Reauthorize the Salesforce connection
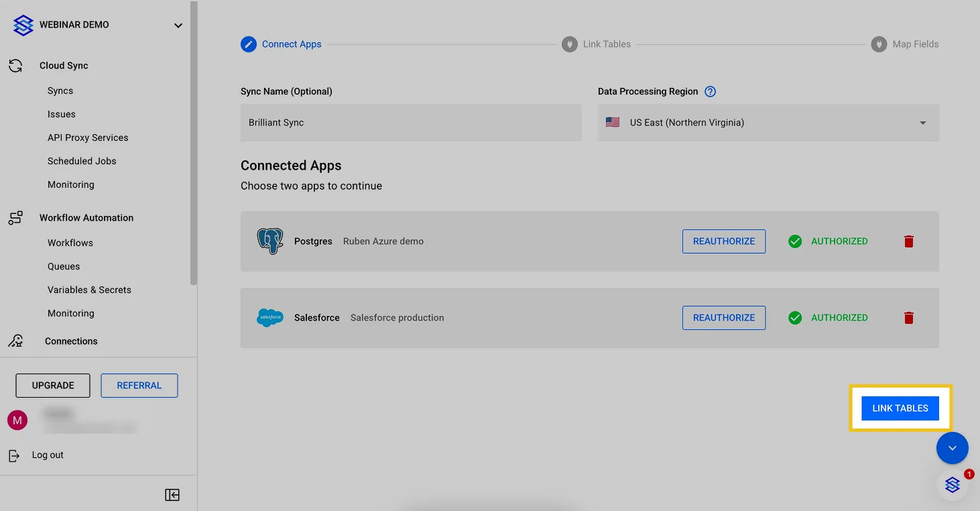The height and width of the screenshot is (511, 980). (724, 318)
